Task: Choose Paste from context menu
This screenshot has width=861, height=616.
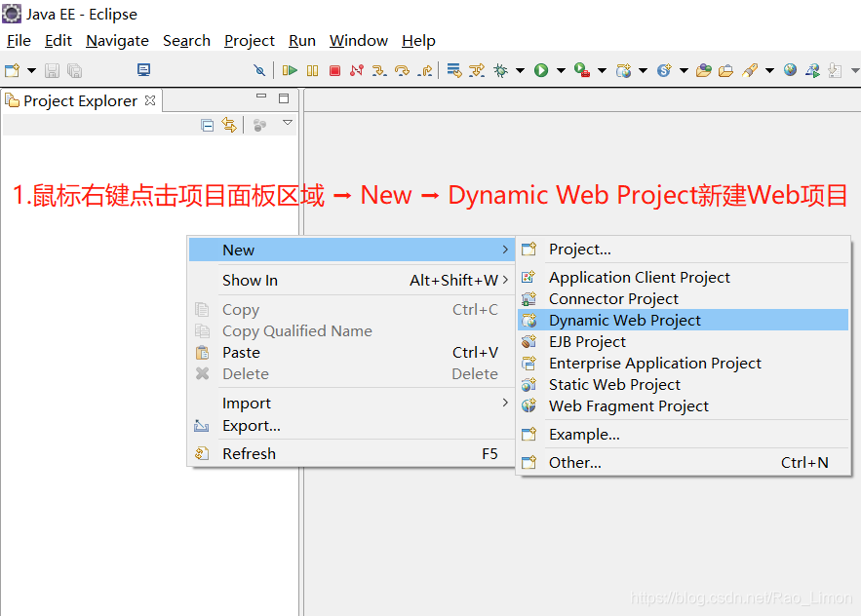Action: pyautogui.click(x=352, y=353)
